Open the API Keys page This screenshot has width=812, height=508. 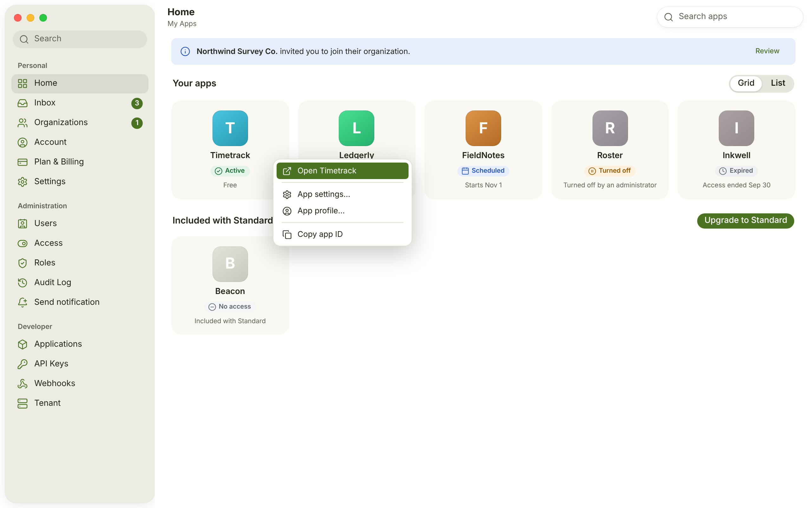coord(80,364)
